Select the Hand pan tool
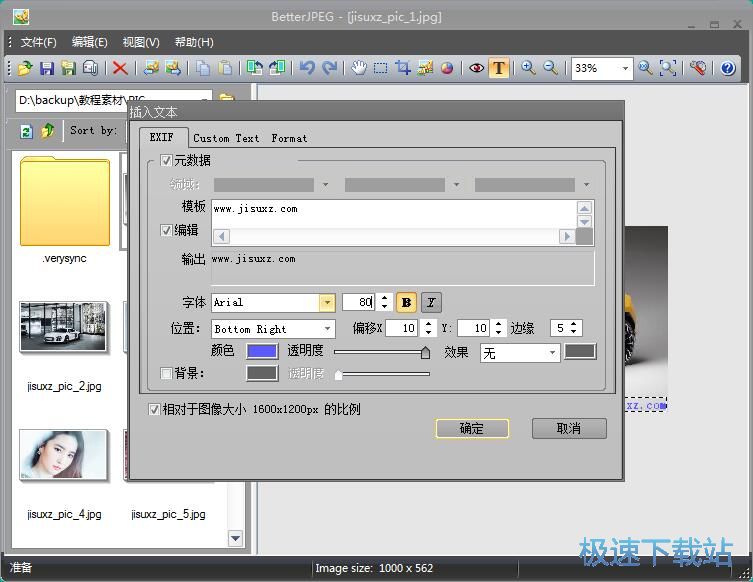This screenshot has height=582, width=753. (x=359, y=68)
